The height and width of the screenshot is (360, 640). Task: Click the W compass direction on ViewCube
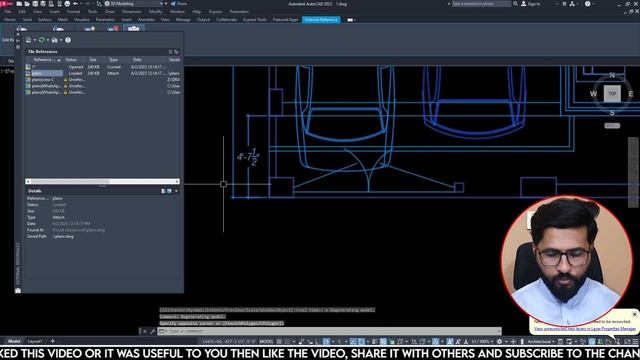pos(593,94)
